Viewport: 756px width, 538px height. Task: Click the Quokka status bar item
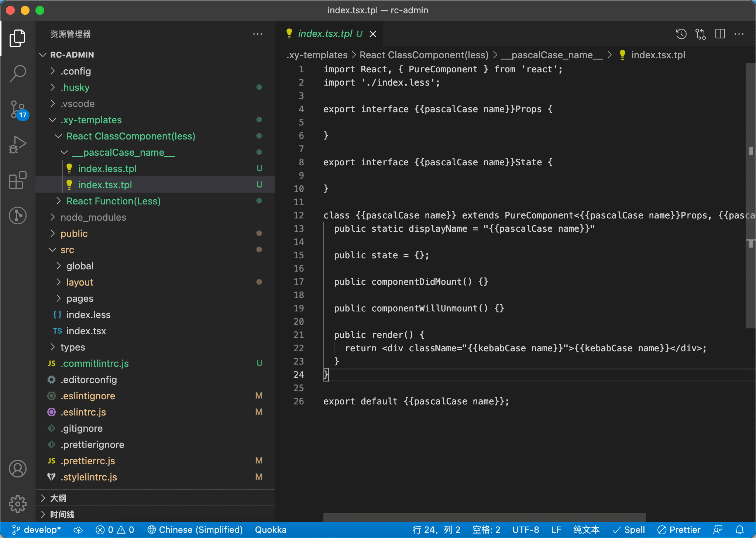point(271,530)
